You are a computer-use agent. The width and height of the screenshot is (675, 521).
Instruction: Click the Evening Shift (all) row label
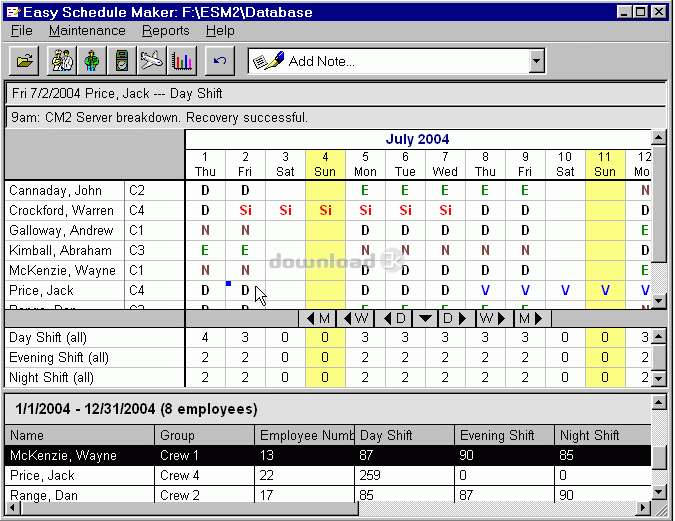tap(59, 357)
